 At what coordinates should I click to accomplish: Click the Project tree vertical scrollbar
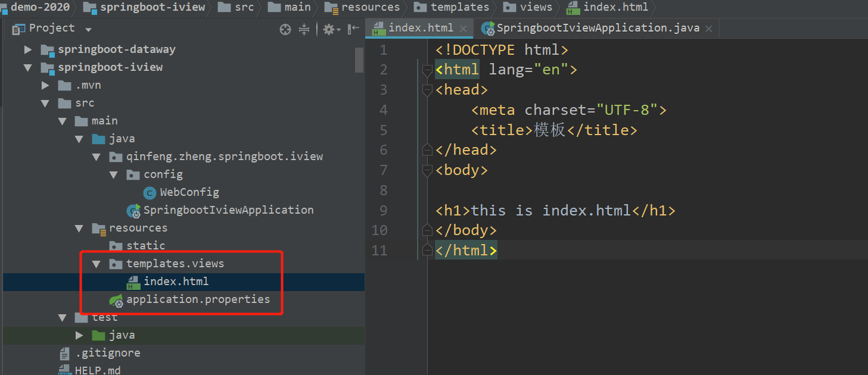point(359,60)
